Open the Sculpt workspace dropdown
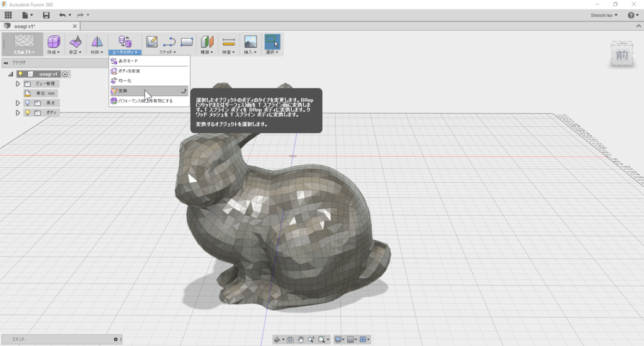Screen dimensions: 644x346 [x=25, y=52]
